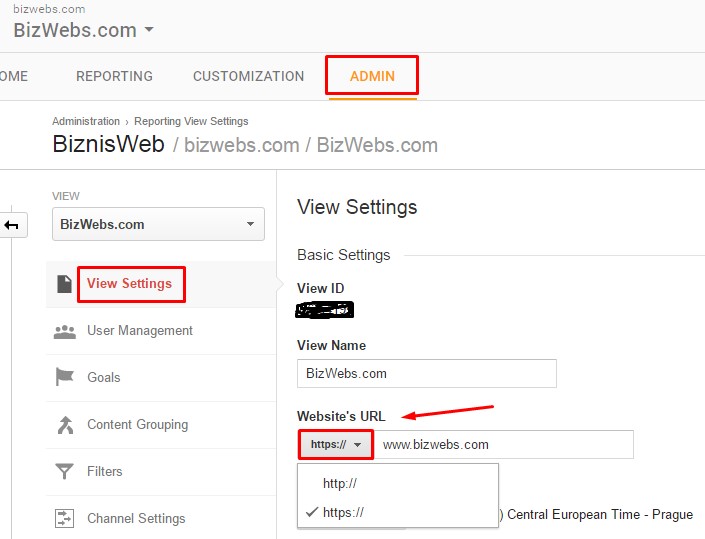The height and width of the screenshot is (539, 705).
Task: Go to the partially visible HOME tab
Action: pos(13,76)
